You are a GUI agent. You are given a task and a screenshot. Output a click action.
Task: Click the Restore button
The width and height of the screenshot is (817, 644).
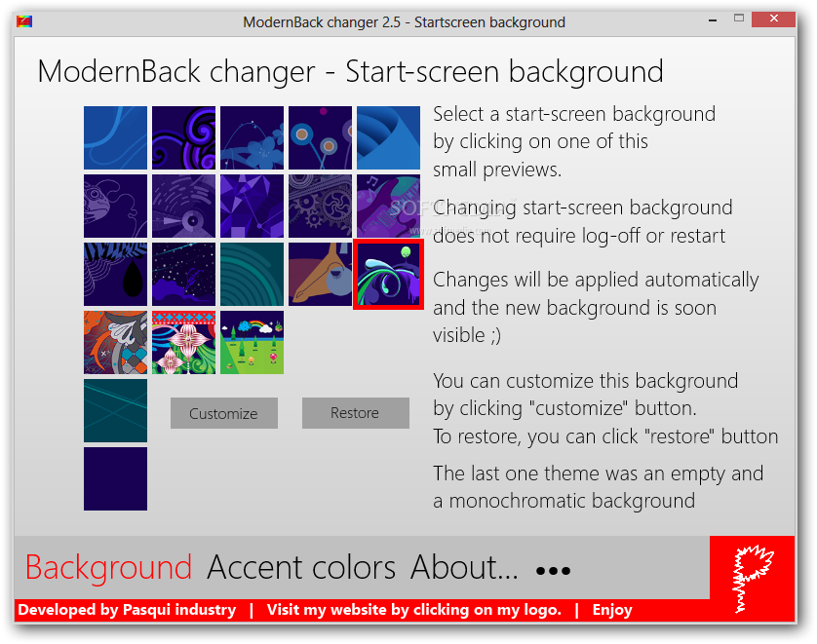(355, 413)
